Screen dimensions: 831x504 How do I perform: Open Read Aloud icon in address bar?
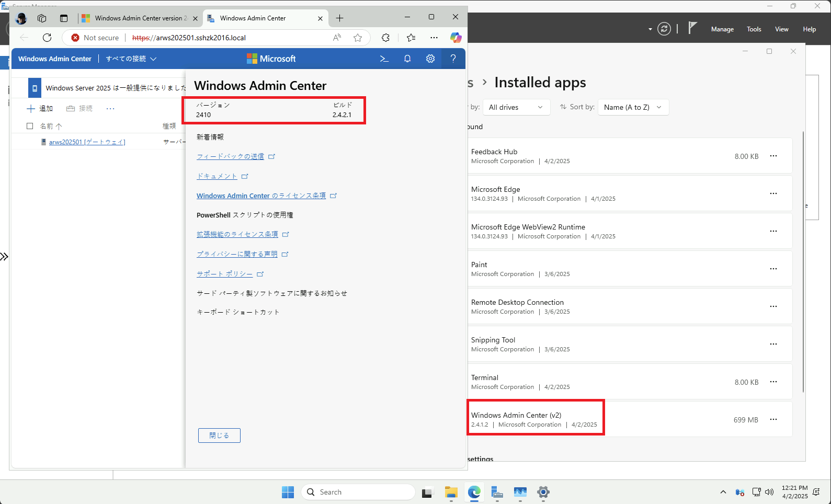[x=337, y=38]
